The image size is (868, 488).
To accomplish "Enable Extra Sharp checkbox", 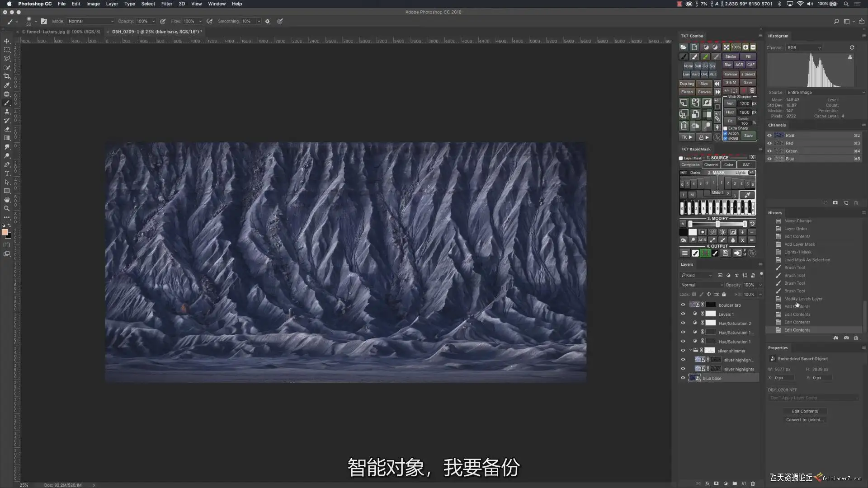I will click(x=726, y=128).
